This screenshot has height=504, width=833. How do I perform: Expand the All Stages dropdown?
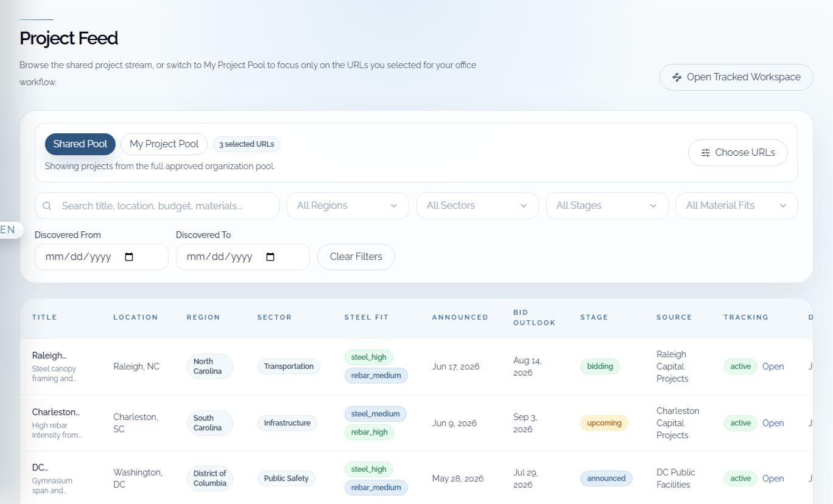tap(607, 206)
